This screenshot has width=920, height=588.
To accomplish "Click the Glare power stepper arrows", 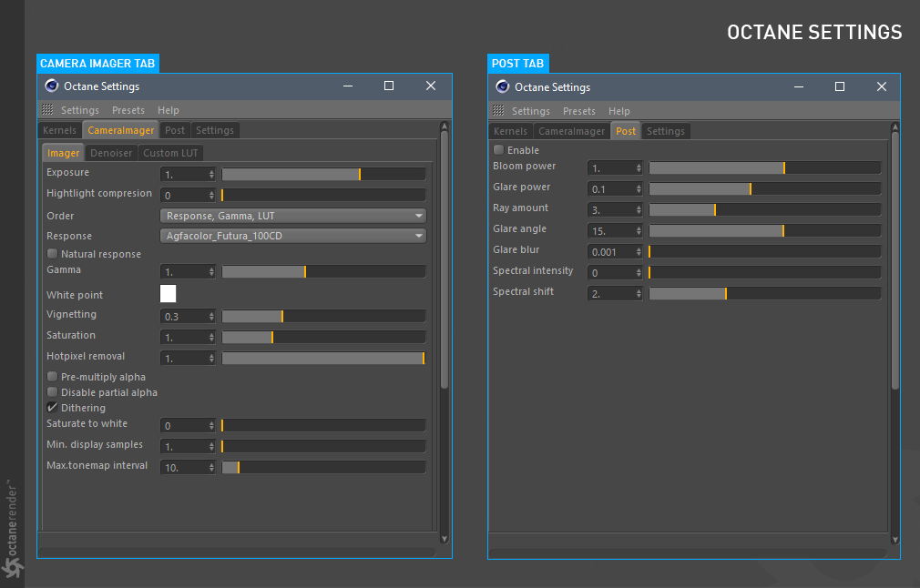I will 639,188.
